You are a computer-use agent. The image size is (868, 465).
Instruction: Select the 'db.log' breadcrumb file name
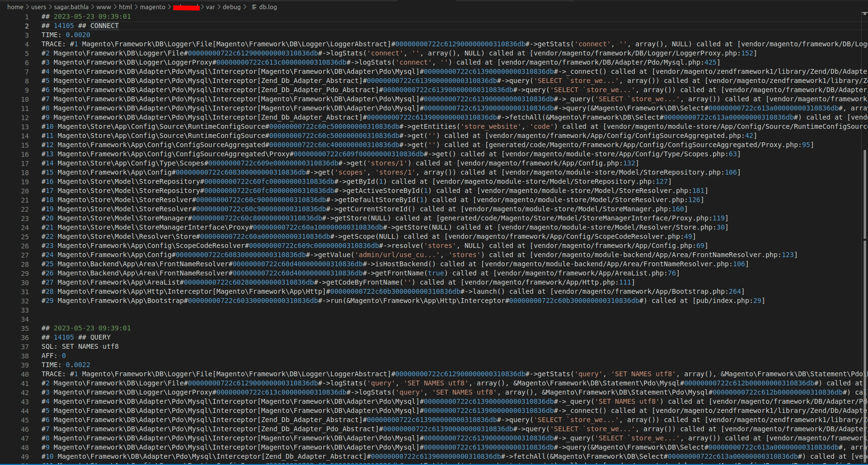268,7
